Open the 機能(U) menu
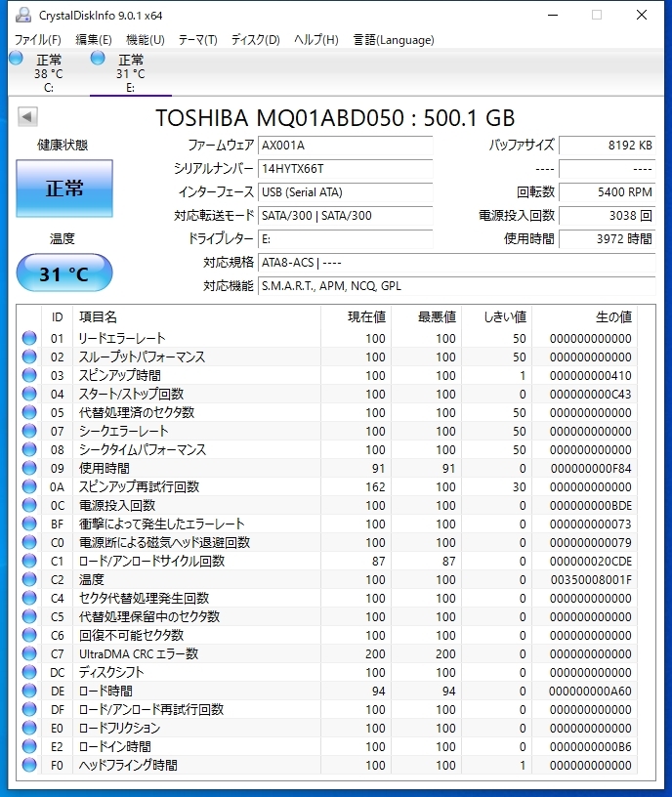 145,40
